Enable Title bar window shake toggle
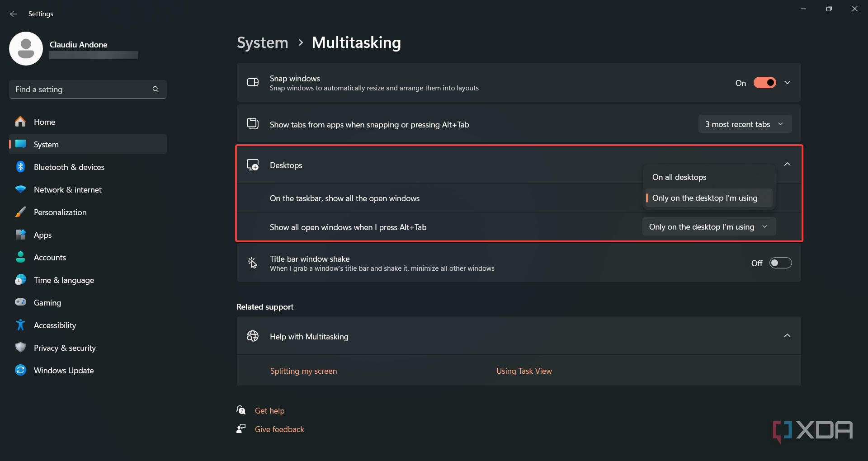 tap(781, 263)
